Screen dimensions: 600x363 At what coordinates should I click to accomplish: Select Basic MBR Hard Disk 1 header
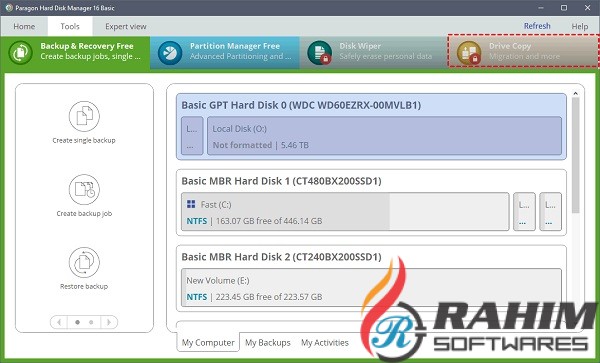pyautogui.click(x=281, y=181)
